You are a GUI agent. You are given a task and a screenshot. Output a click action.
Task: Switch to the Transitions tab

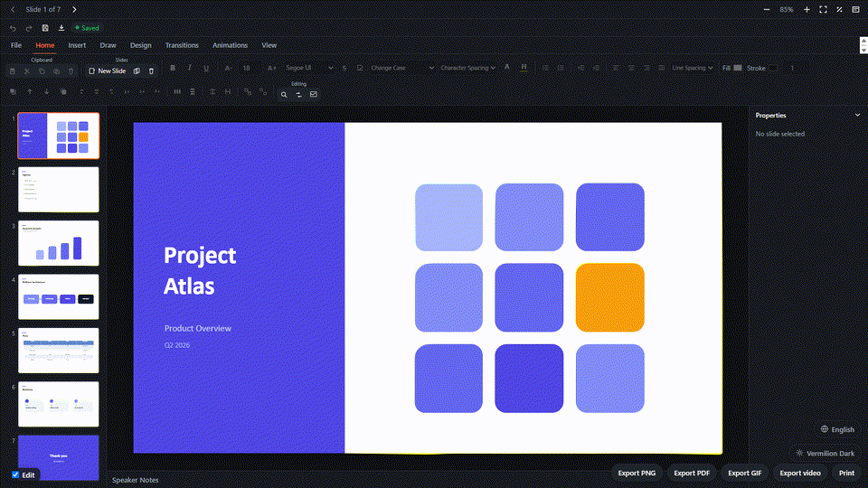(182, 45)
